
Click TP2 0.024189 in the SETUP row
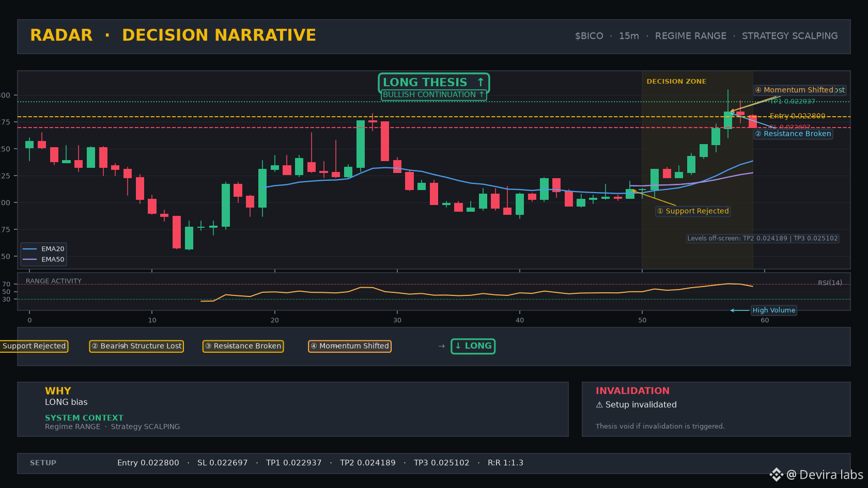coord(368,463)
